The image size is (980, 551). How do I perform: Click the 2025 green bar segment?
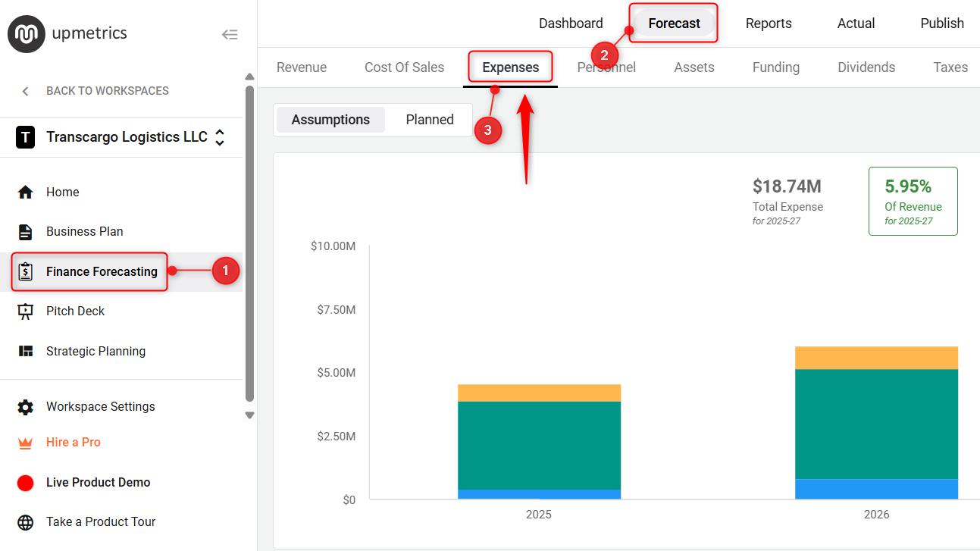pyautogui.click(x=539, y=446)
